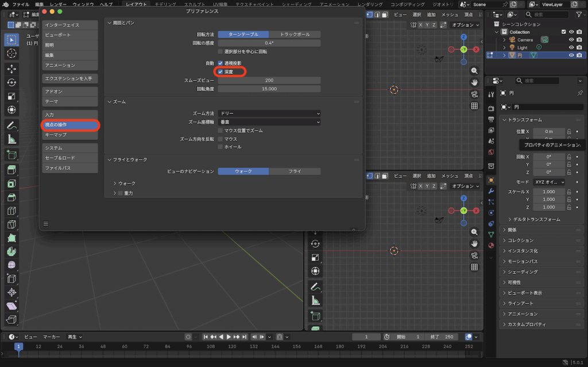Hide the Camera object via eye icon
The image size is (588, 367).
click(571, 40)
